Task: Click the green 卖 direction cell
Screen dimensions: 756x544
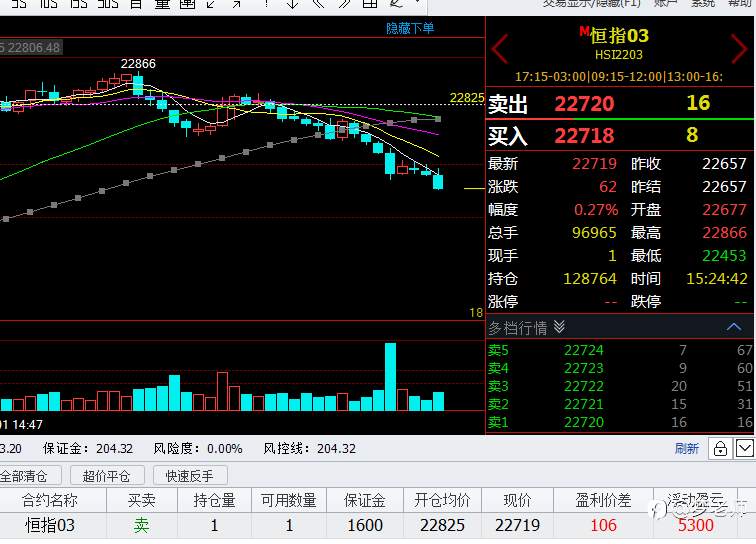Action: [141, 525]
